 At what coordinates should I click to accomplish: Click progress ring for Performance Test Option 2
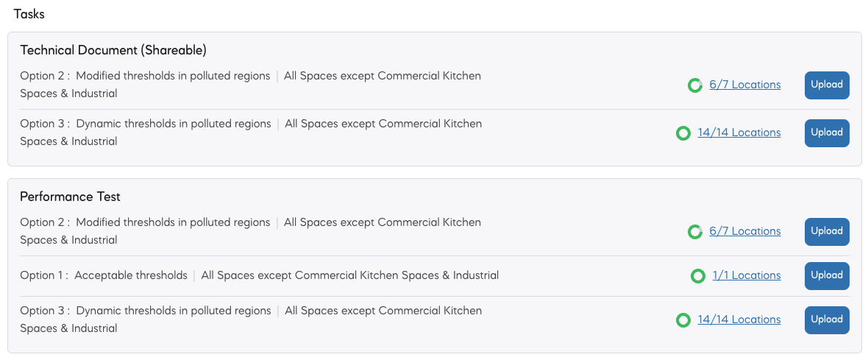tap(694, 231)
